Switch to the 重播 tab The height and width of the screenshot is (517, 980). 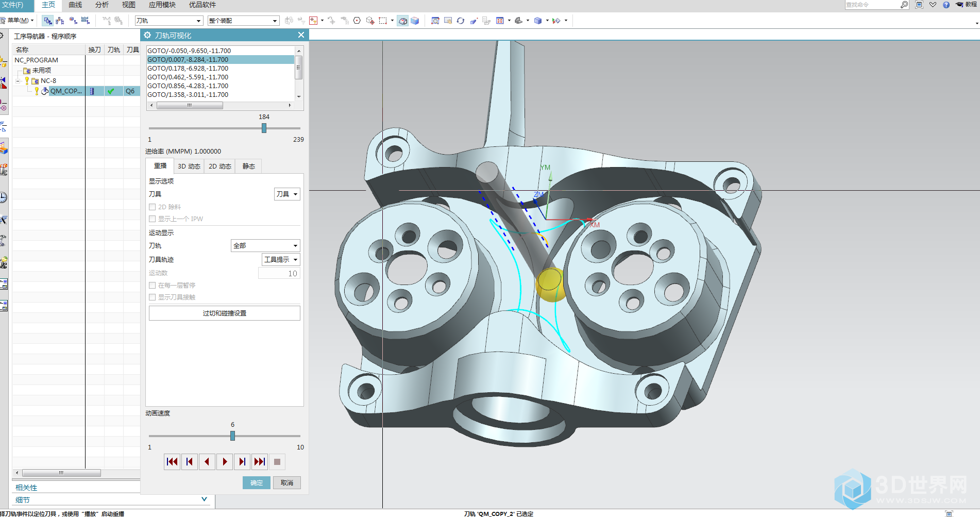pyautogui.click(x=160, y=166)
